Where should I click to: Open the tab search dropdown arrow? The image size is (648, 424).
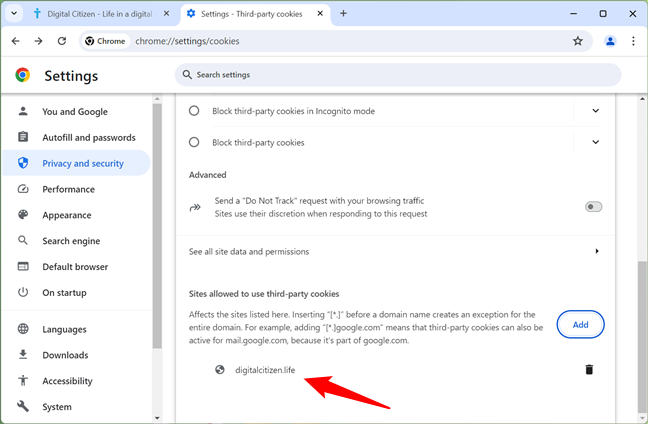tap(14, 14)
